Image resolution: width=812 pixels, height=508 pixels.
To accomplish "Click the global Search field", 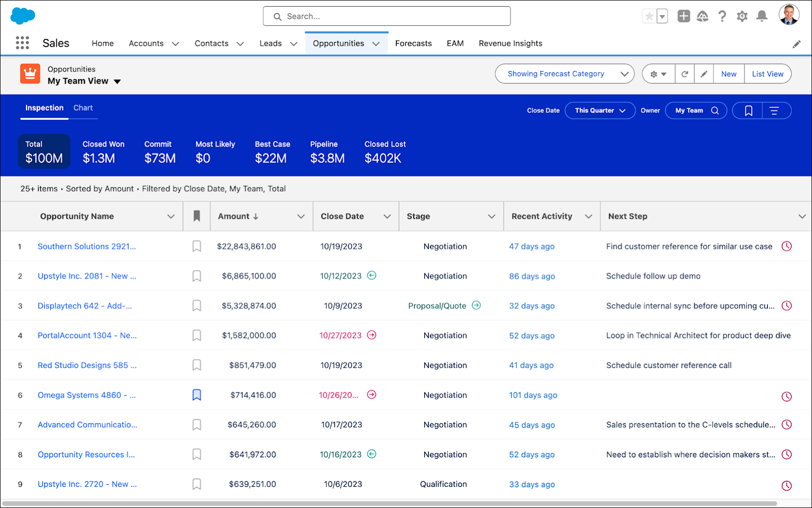I will point(387,16).
